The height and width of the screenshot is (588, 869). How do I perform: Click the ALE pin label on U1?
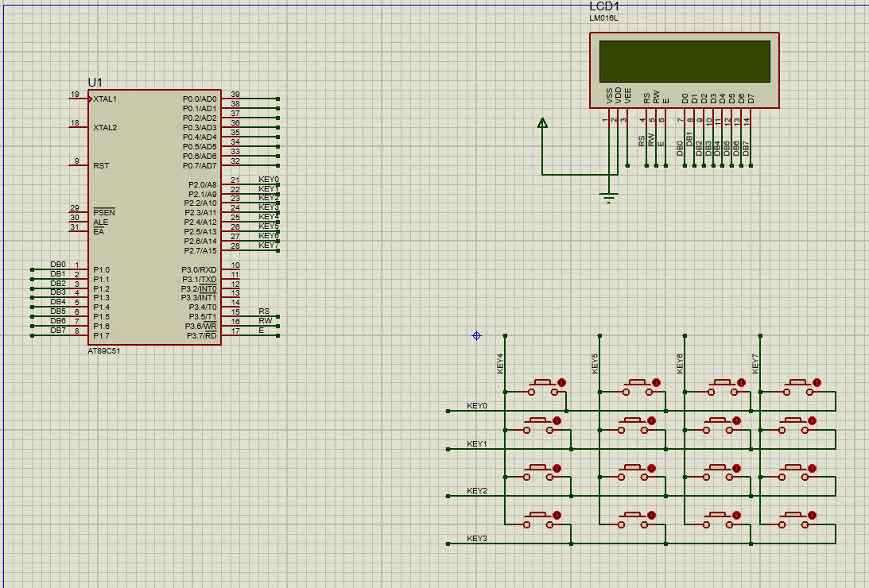tap(100, 222)
